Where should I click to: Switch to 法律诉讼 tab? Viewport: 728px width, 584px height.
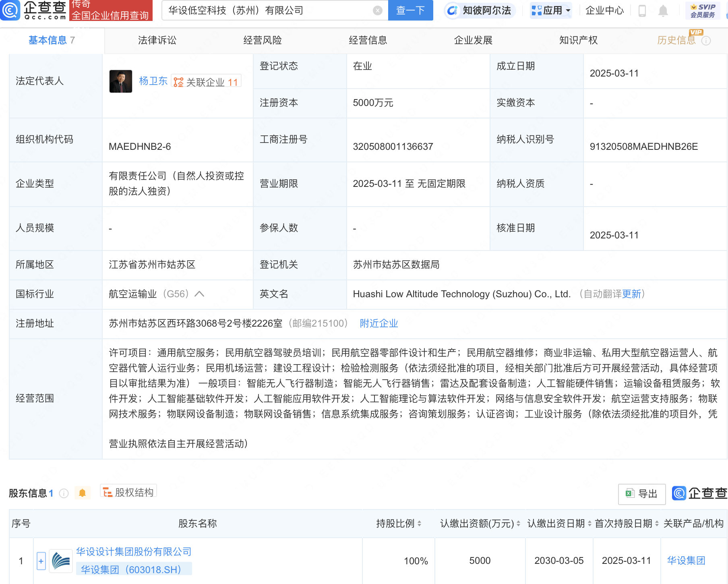(157, 40)
